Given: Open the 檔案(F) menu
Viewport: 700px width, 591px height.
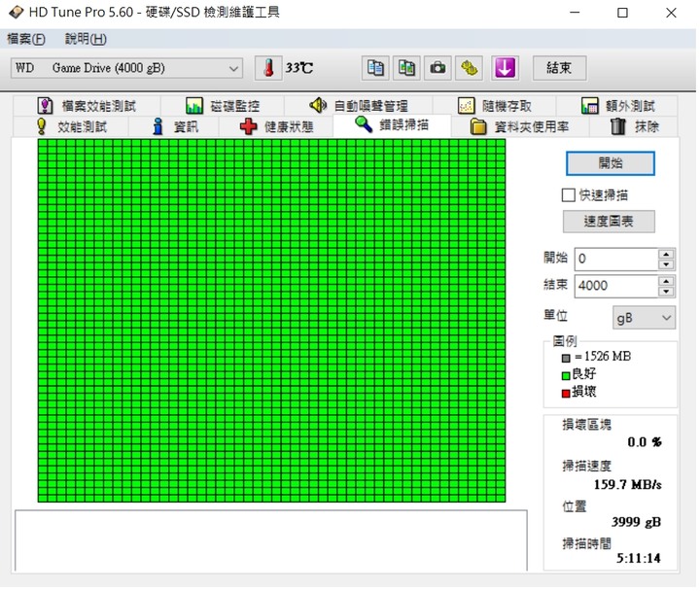Looking at the screenshot, I should coord(26,39).
